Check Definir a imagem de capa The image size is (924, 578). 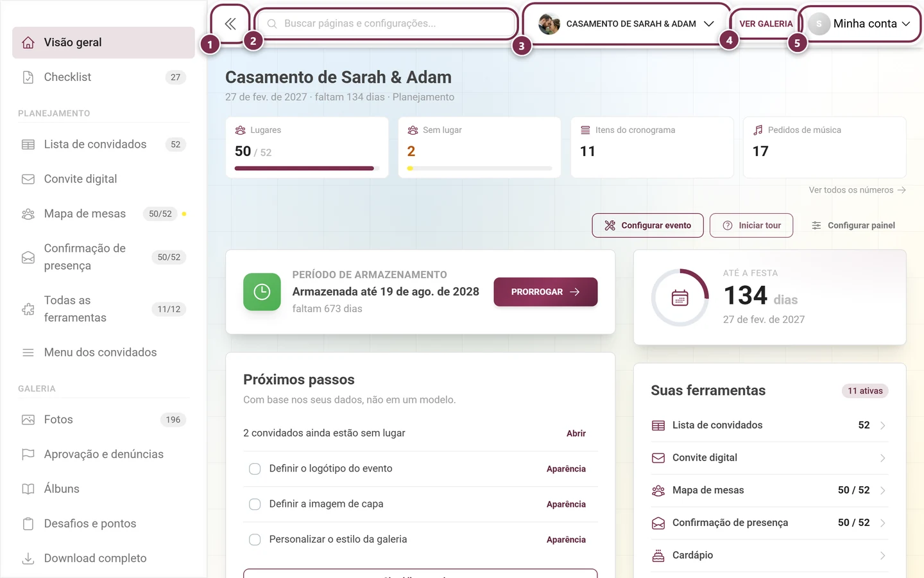(255, 504)
